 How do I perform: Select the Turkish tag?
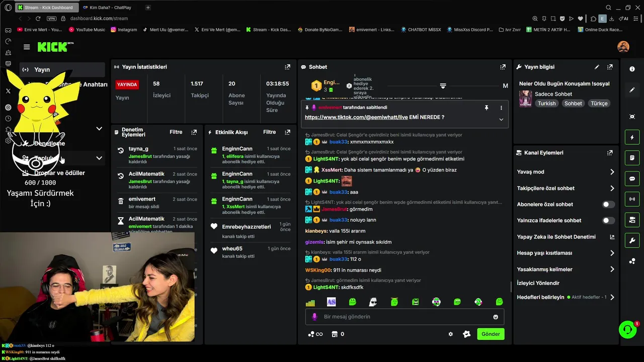[x=546, y=104]
